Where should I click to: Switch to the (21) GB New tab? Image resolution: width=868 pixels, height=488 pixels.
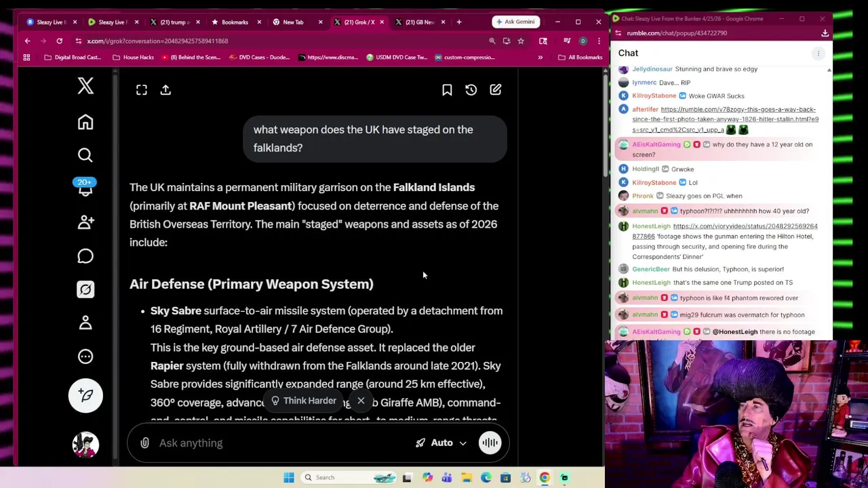pos(418,22)
